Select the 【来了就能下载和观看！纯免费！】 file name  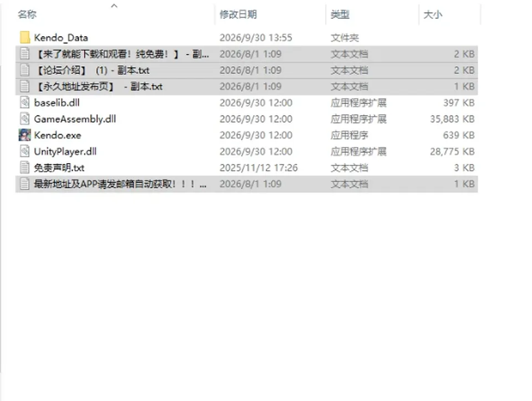122,54
